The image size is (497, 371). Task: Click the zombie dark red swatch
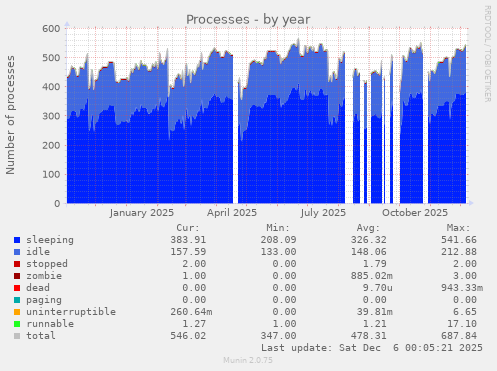pos(17,276)
